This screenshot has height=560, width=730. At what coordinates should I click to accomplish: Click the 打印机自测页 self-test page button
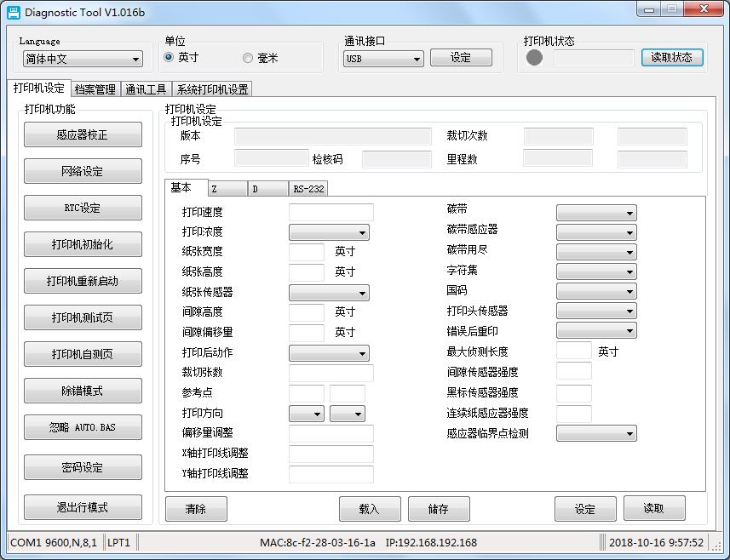(82, 354)
